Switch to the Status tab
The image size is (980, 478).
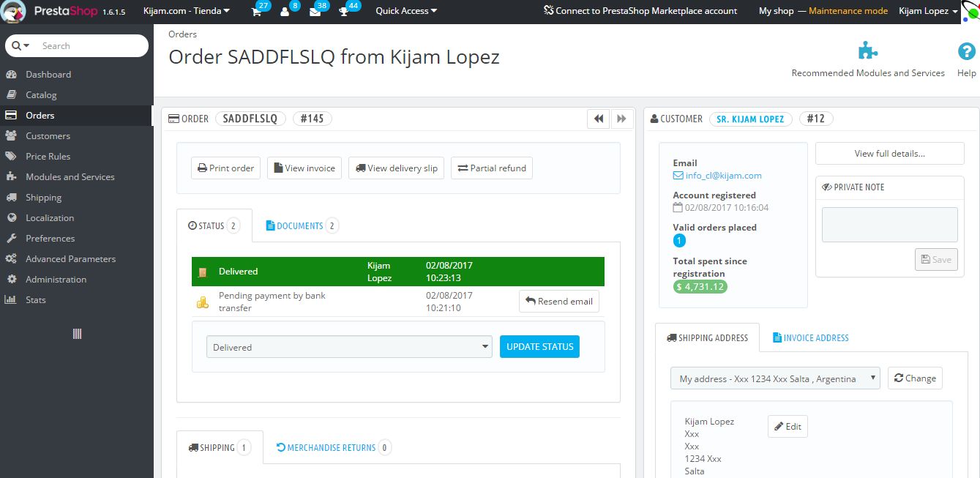click(214, 225)
